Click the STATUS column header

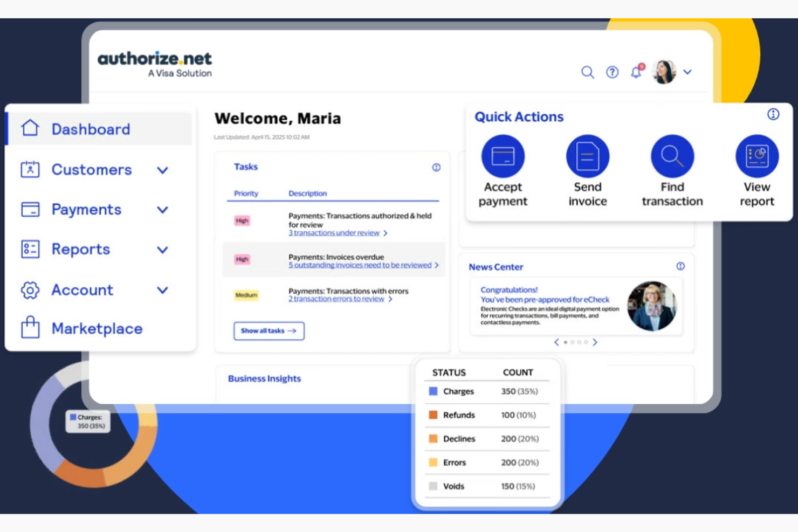pos(449,372)
